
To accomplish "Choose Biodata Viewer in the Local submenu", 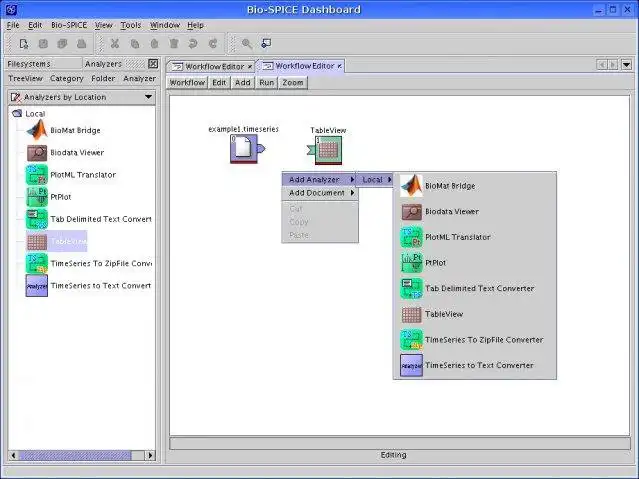I will 475,212.
